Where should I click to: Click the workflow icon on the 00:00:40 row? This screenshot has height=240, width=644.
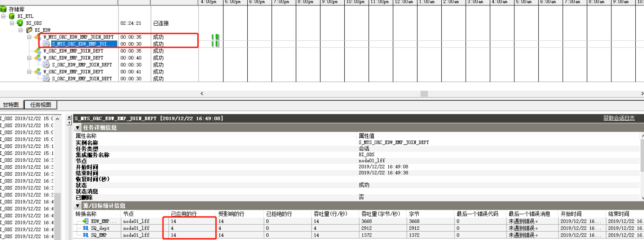click(38, 58)
